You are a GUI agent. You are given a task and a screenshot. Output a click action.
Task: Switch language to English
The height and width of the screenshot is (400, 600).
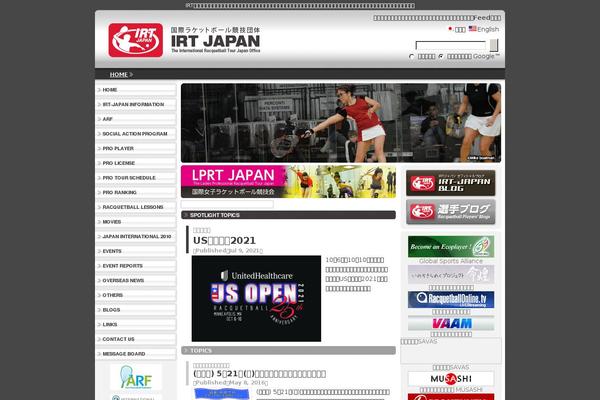coord(488,29)
